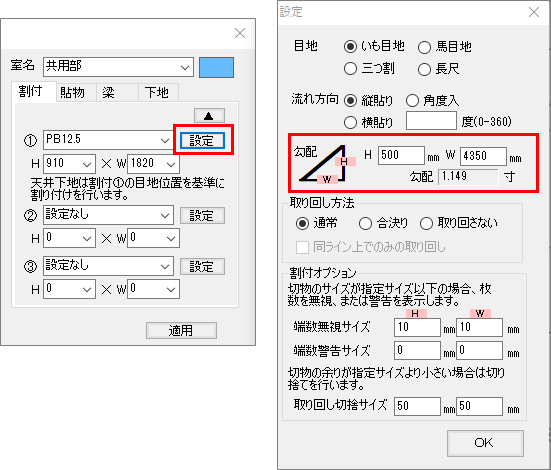The height and width of the screenshot is (470, 551).
Task: Select the 馬目地 joint pattern
Action: pyautogui.click(x=445, y=46)
